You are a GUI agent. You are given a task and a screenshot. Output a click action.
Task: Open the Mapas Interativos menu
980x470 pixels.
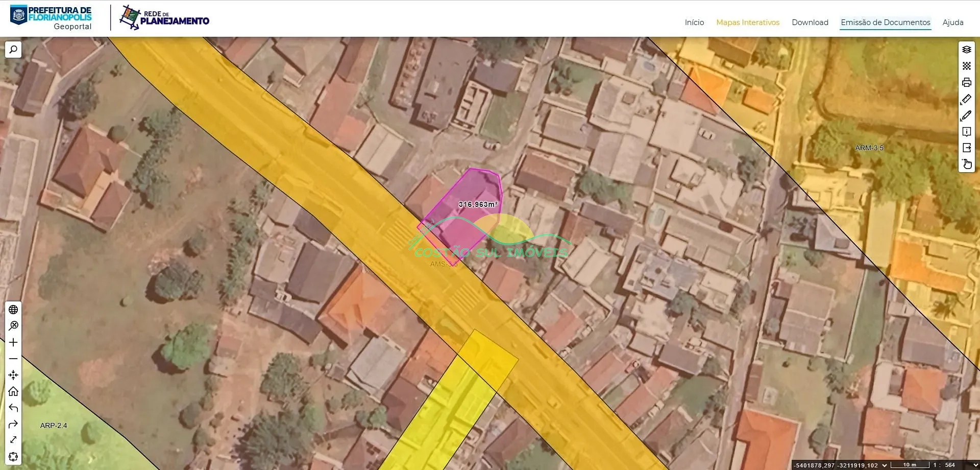pyautogui.click(x=747, y=22)
